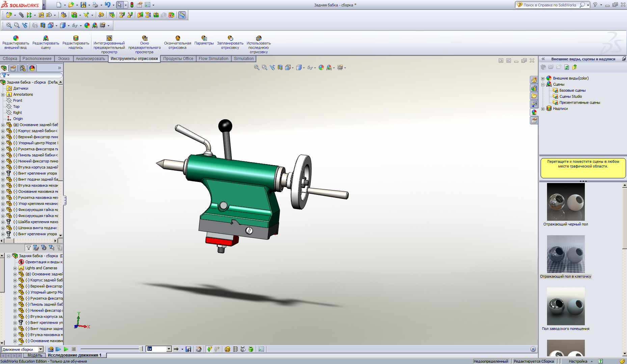Collapse the task pane with double chevron
Viewport: 627px width, 364px height.
click(x=543, y=59)
